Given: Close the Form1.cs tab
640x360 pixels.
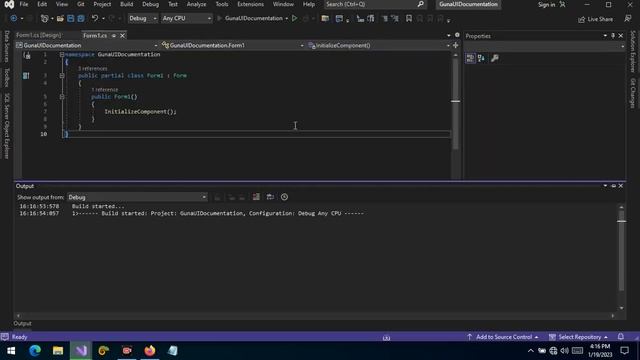Looking at the screenshot, I should click(122, 36).
